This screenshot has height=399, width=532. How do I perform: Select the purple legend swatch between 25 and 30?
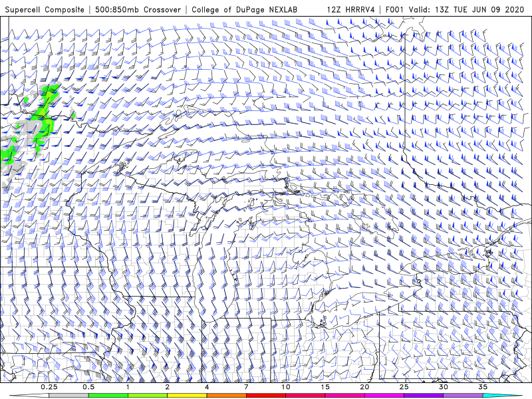(x=424, y=396)
